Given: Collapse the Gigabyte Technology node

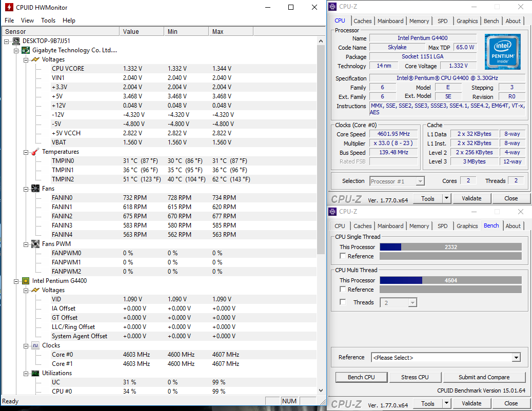Looking at the screenshot, I should click(x=16, y=51).
